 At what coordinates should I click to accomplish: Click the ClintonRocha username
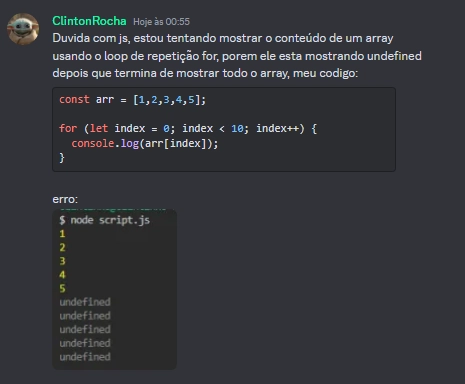(89, 21)
